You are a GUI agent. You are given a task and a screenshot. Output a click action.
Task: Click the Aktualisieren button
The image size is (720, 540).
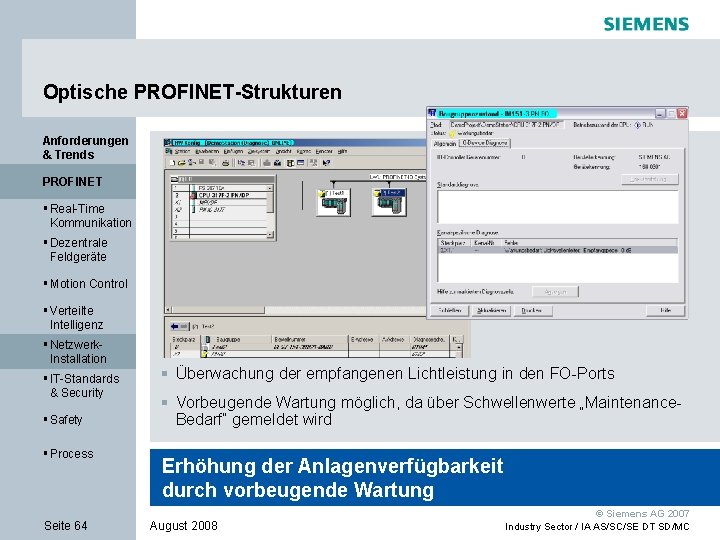pos(491,311)
